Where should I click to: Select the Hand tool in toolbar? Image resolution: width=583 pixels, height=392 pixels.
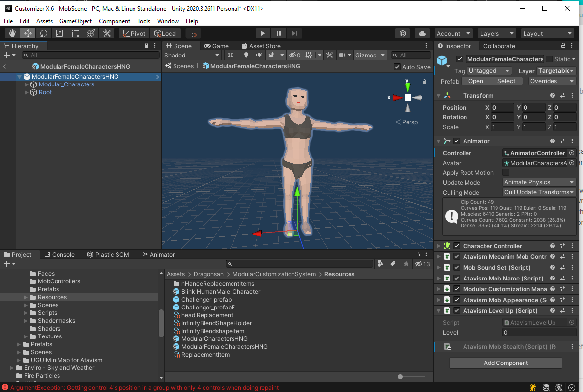coord(12,33)
